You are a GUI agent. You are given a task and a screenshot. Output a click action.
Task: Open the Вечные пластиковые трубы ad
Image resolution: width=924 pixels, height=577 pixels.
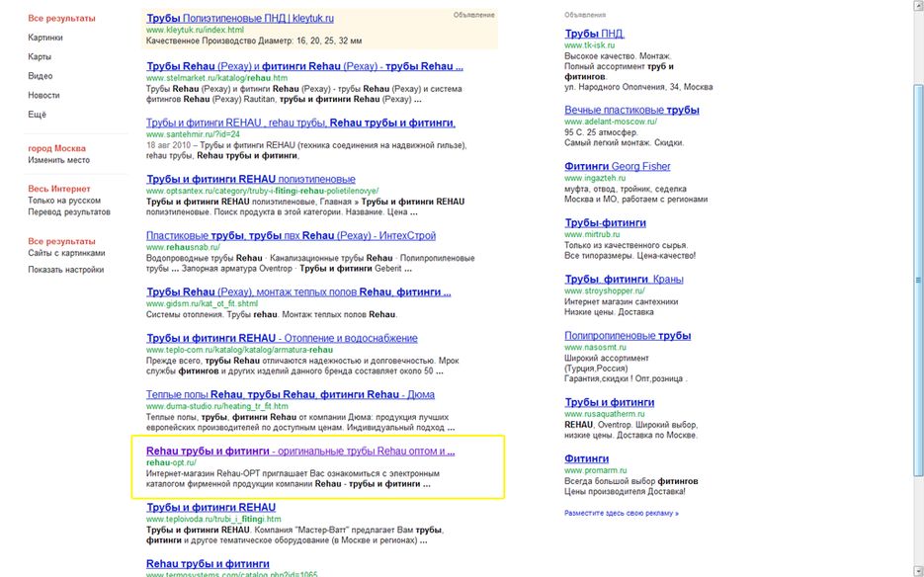click(x=631, y=110)
